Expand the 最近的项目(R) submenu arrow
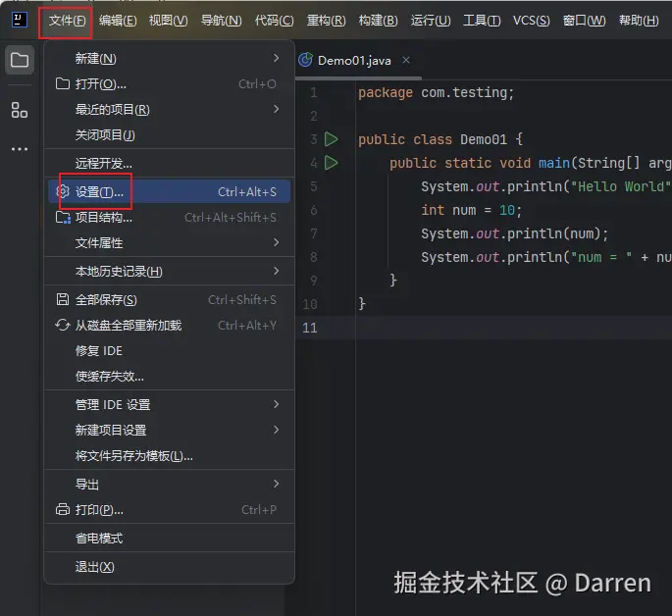The width and height of the screenshot is (672, 616). 277,109
